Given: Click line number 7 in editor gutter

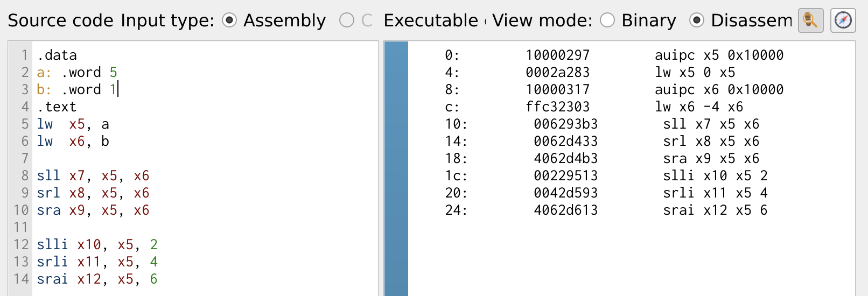Looking at the screenshot, I should point(24,158).
